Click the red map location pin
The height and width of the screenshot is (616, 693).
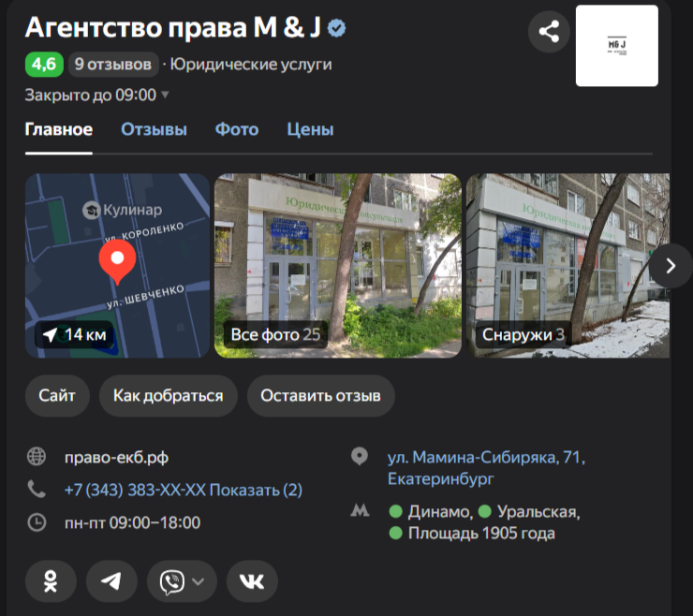[x=118, y=261]
